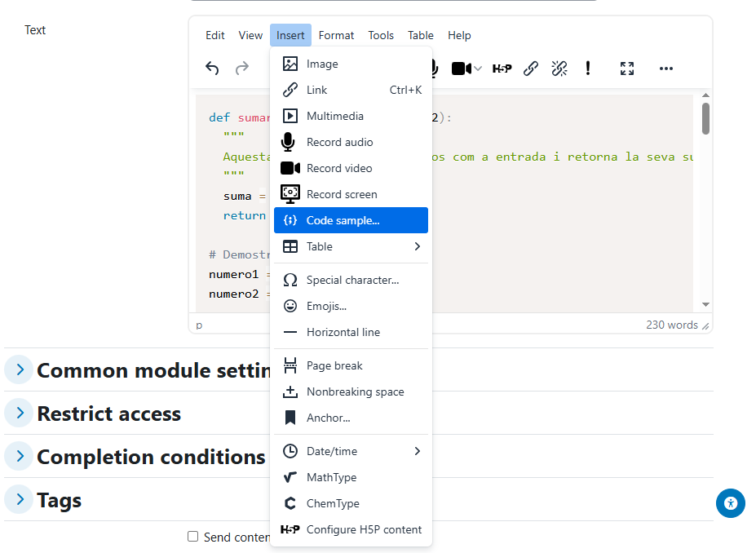Click the insert link chain icon
This screenshot has width=756, height=553.
tap(531, 69)
